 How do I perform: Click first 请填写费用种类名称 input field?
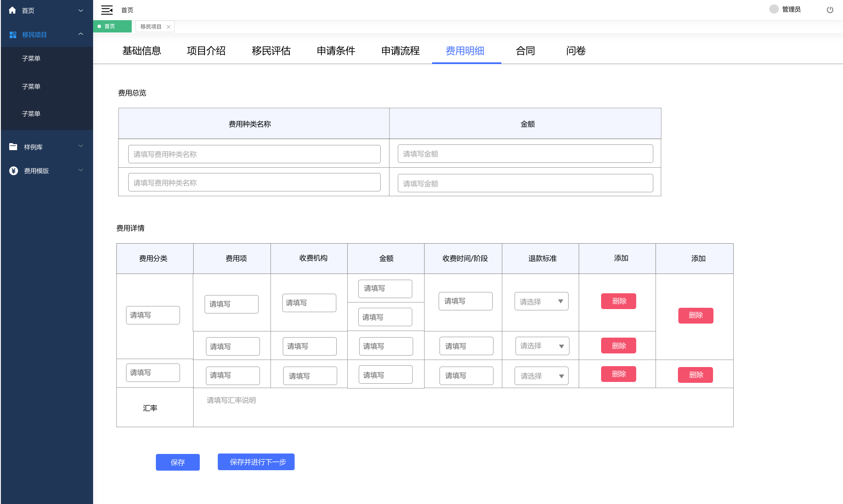click(x=254, y=154)
